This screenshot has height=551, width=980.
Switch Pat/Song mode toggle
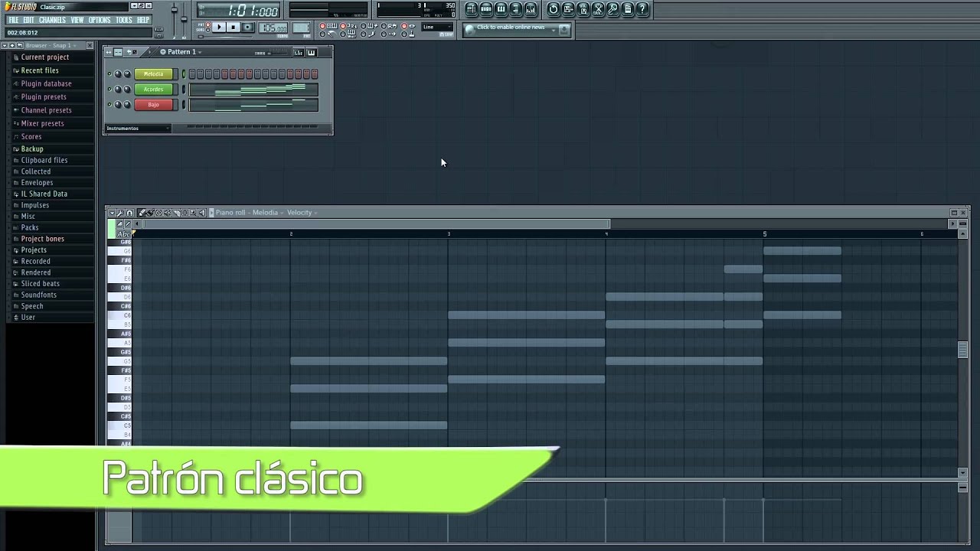coord(207,28)
